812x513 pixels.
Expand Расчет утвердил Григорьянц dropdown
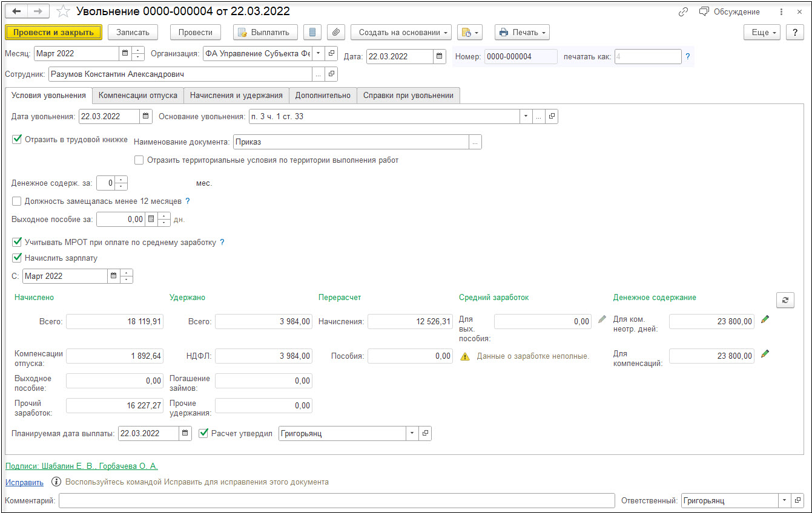click(413, 433)
